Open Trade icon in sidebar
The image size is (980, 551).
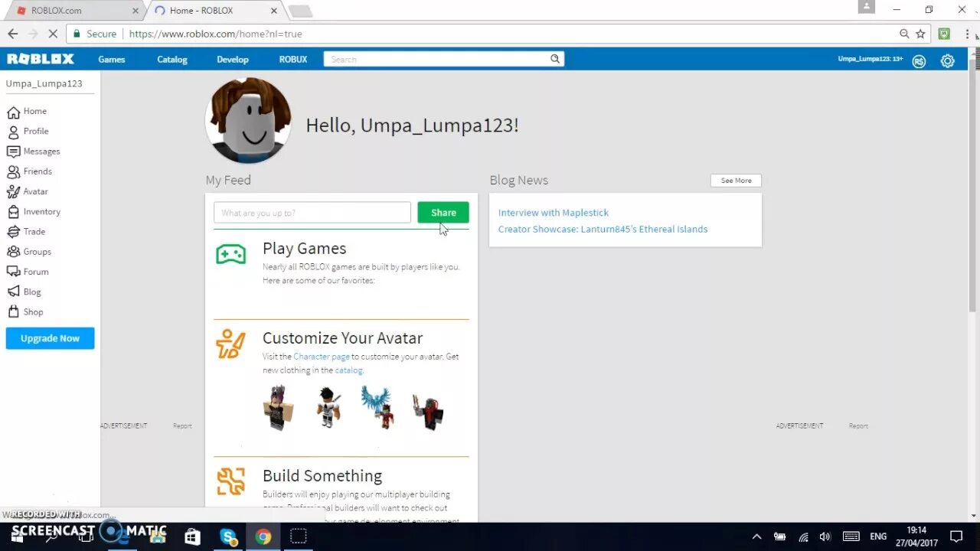point(13,232)
